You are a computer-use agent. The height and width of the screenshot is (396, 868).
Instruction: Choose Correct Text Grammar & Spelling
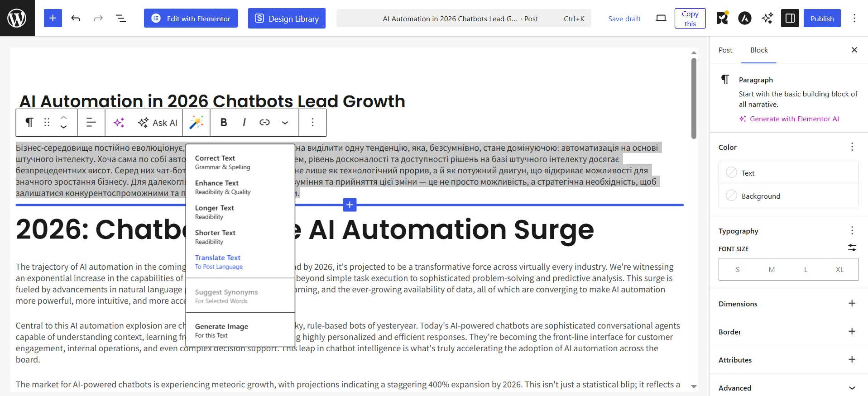pyautogui.click(x=240, y=162)
